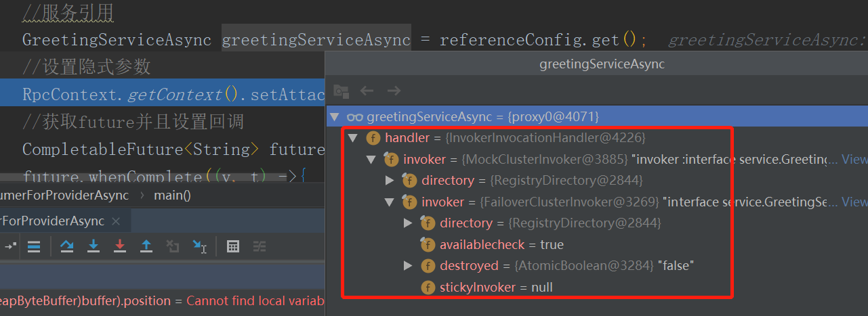
Task: Click the Step Out debugger icon
Action: click(x=146, y=246)
